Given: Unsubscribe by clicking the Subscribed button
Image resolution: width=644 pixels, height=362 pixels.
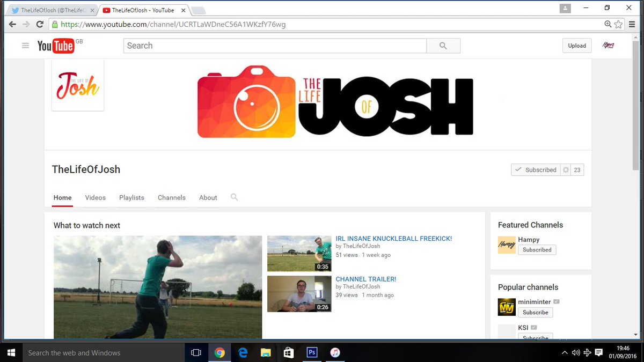Looking at the screenshot, I should tap(536, 169).
